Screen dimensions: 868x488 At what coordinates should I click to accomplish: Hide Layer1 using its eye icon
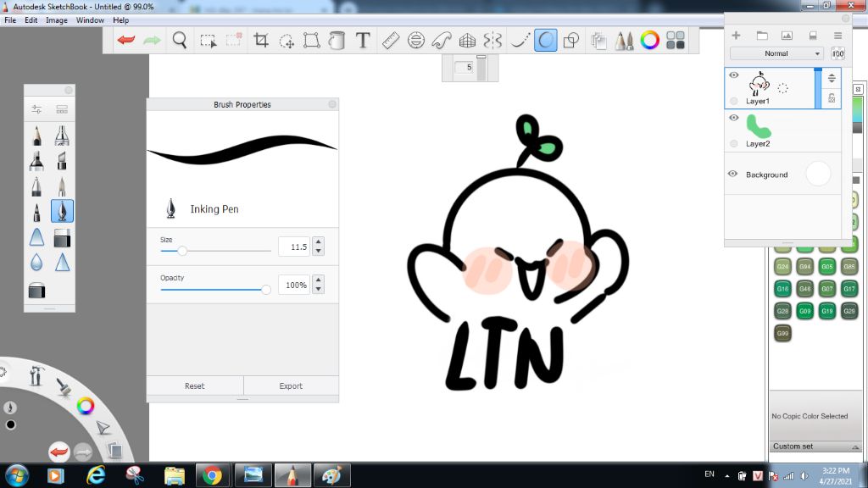pos(734,75)
